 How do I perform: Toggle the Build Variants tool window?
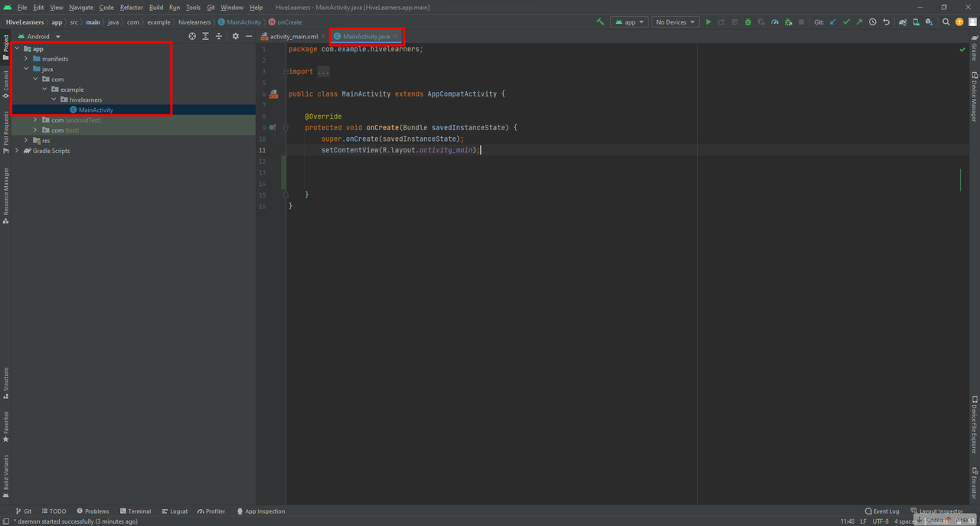click(5, 476)
